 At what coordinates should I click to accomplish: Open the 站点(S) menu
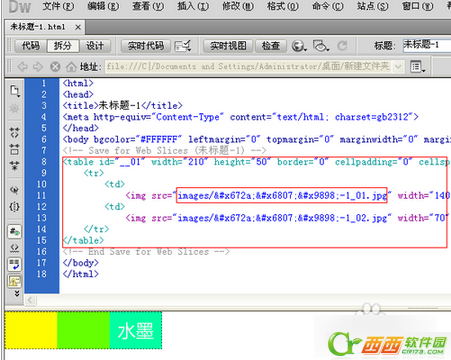tap(373, 6)
